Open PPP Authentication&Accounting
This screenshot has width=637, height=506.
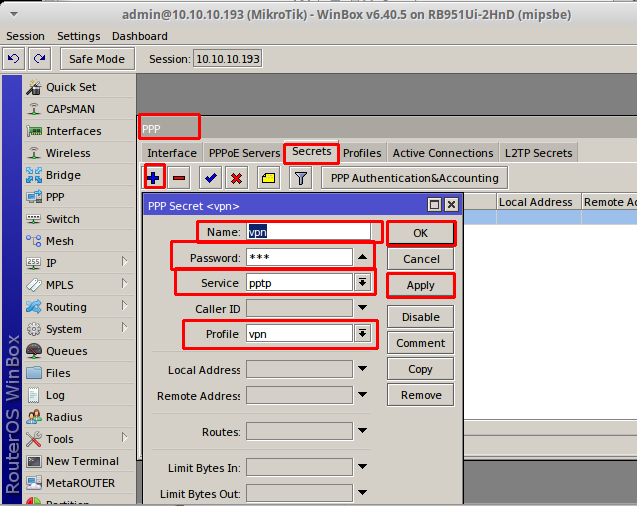pyautogui.click(x=414, y=178)
